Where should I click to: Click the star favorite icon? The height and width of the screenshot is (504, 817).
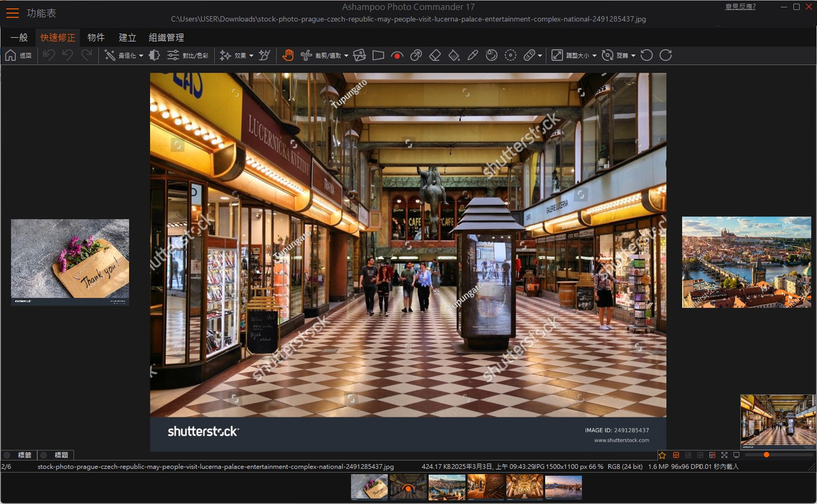(x=662, y=455)
